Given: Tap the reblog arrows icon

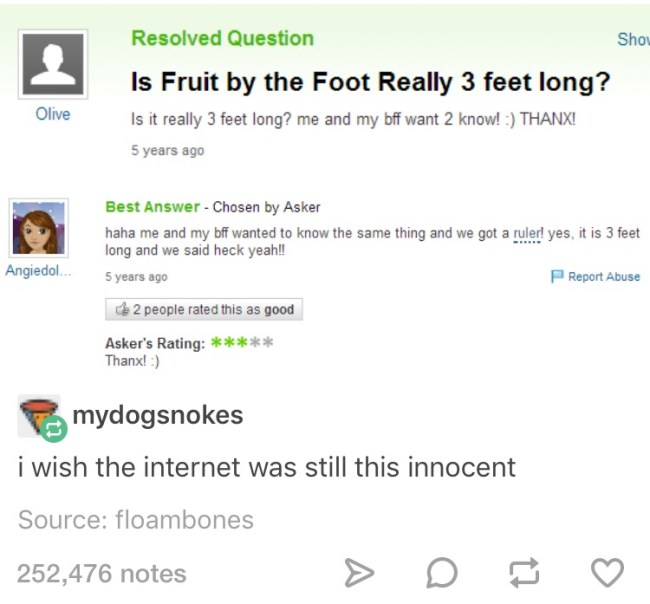Looking at the screenshot, I should point(523,573).
